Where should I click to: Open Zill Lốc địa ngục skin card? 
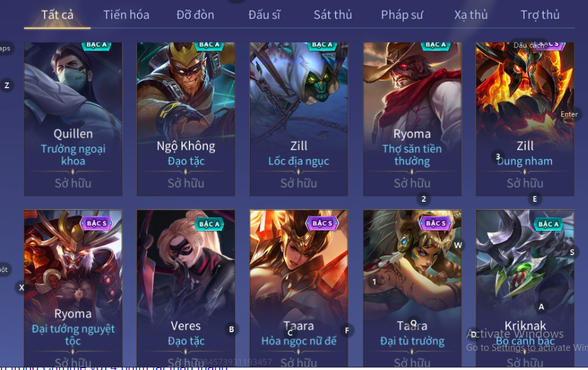pos(299,119)
